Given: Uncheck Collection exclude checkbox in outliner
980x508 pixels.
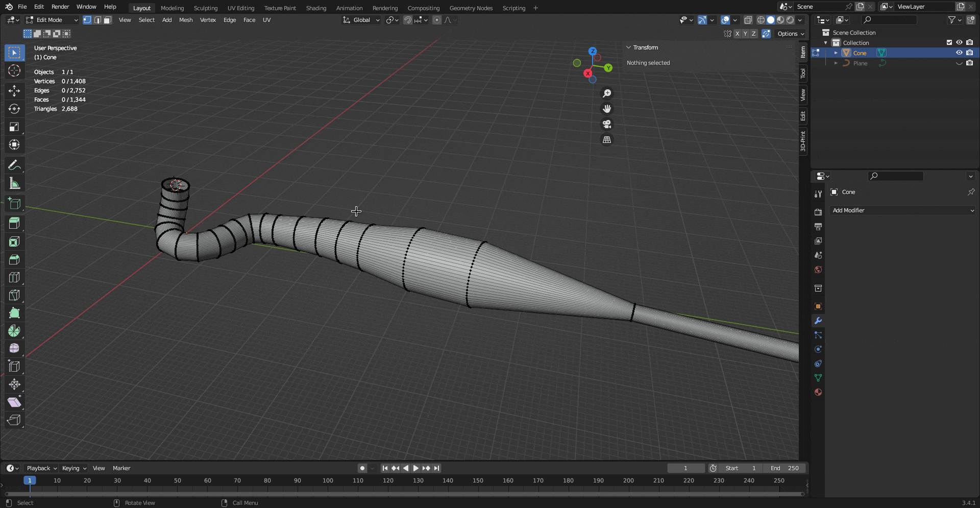Looking at the screenshot, I should [x=949, y=43].
